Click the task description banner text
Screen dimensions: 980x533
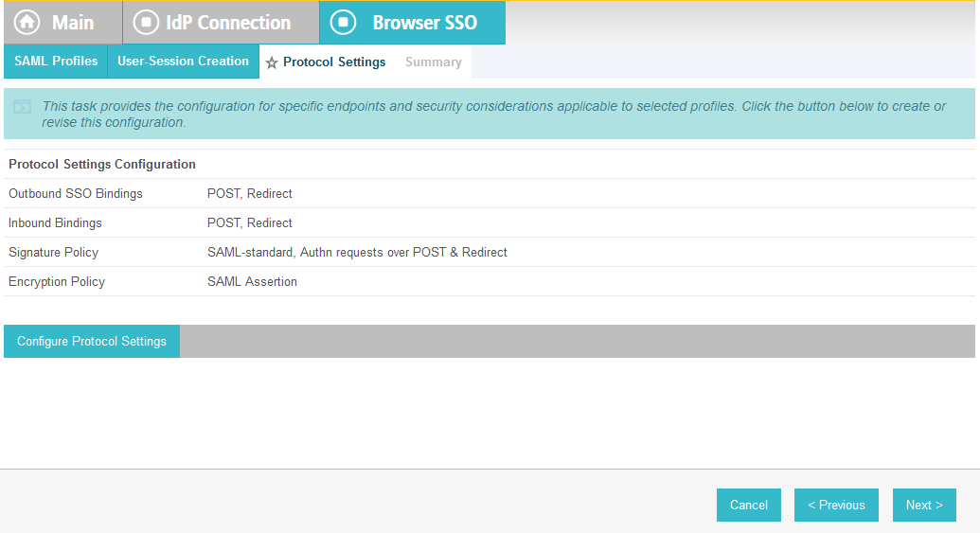[x=493, y=115]
